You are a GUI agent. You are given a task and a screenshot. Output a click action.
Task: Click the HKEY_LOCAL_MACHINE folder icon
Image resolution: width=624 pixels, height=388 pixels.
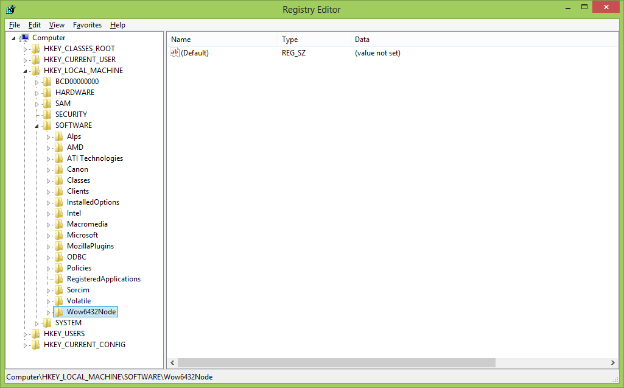click(x=36, y=70)
